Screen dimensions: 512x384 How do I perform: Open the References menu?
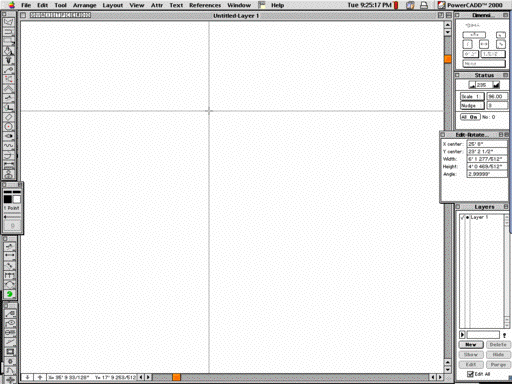click(205, 5)
